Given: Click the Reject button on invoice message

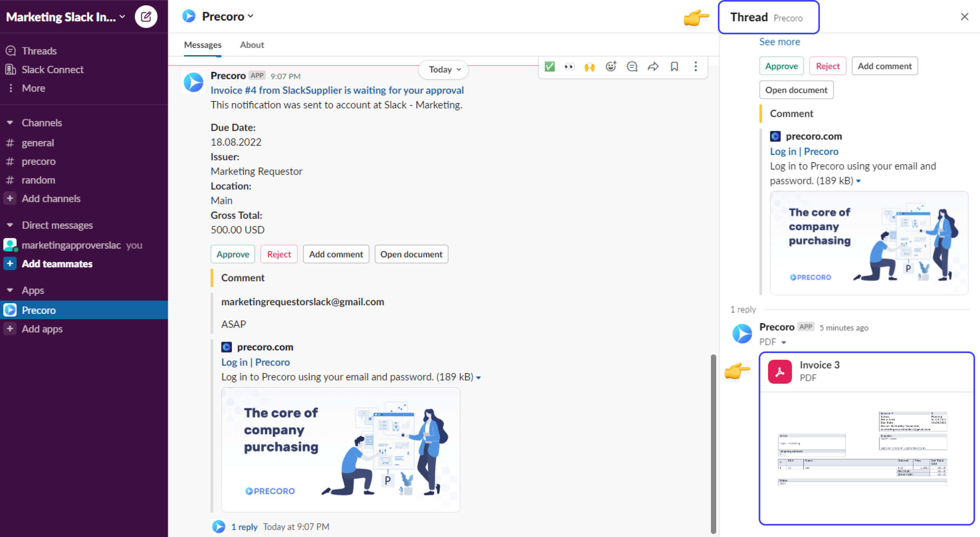Looking at the screenshot, I should (278, 253).
